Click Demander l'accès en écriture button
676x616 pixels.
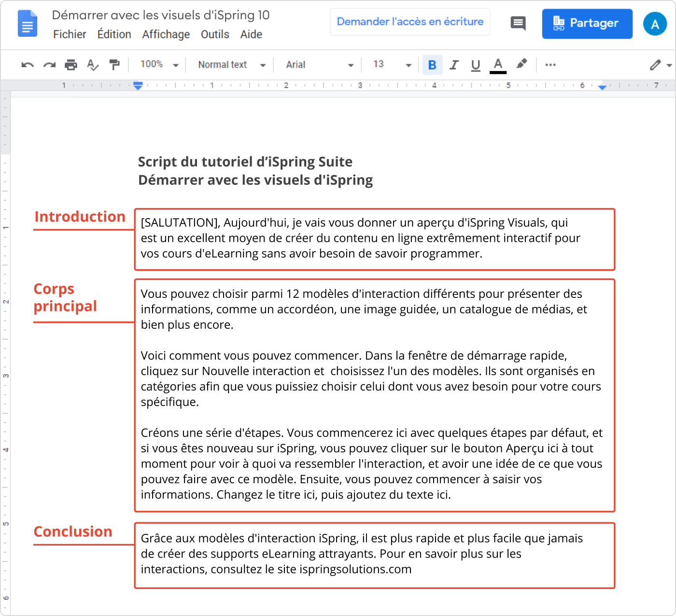coord(410,22)
